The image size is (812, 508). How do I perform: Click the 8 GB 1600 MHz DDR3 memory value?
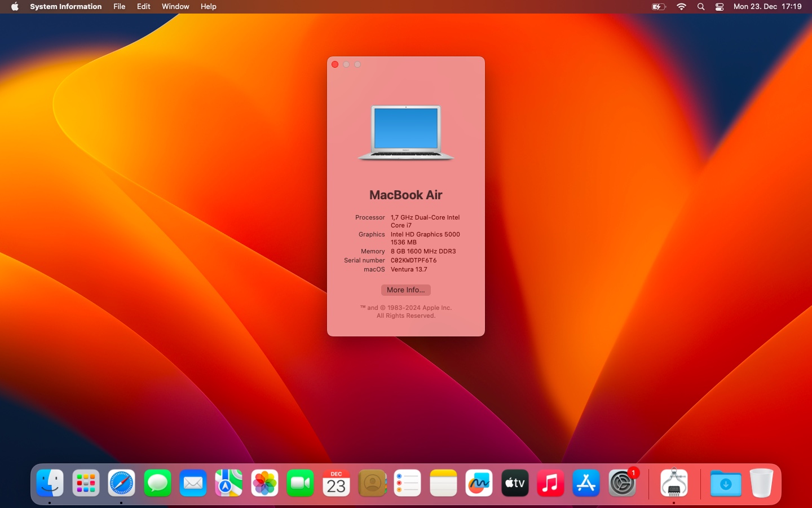(x=423, y=252)
